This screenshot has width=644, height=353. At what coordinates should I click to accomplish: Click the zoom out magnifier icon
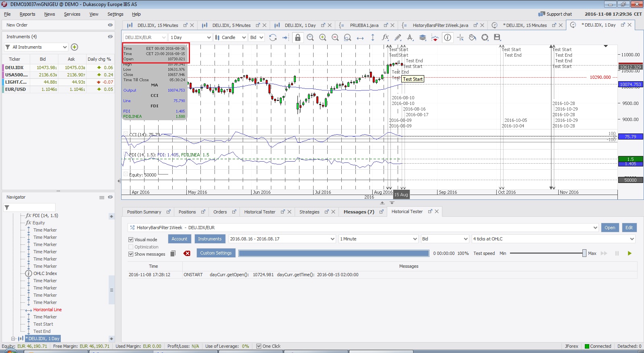pyautogui.click(x=335, y=37)
